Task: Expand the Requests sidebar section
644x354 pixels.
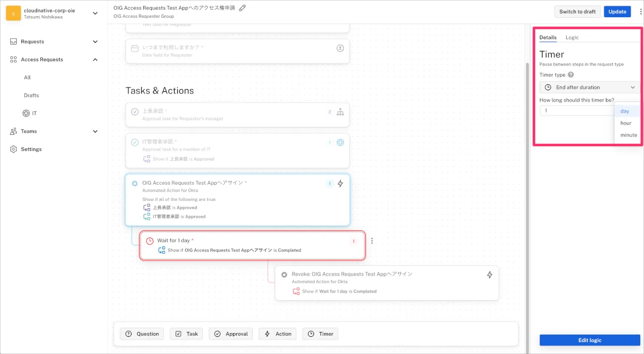Action: tap(96, 41)
